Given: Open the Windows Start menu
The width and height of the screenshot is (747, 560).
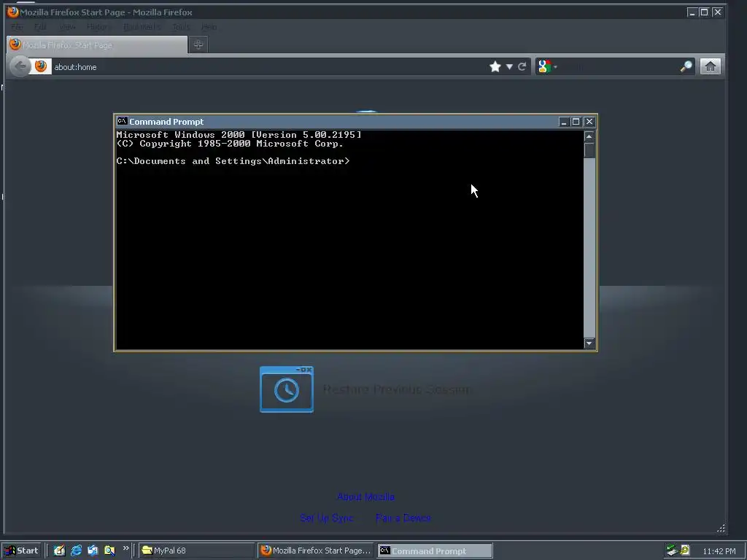Looking at the screenshot, I should click(22, 551).
